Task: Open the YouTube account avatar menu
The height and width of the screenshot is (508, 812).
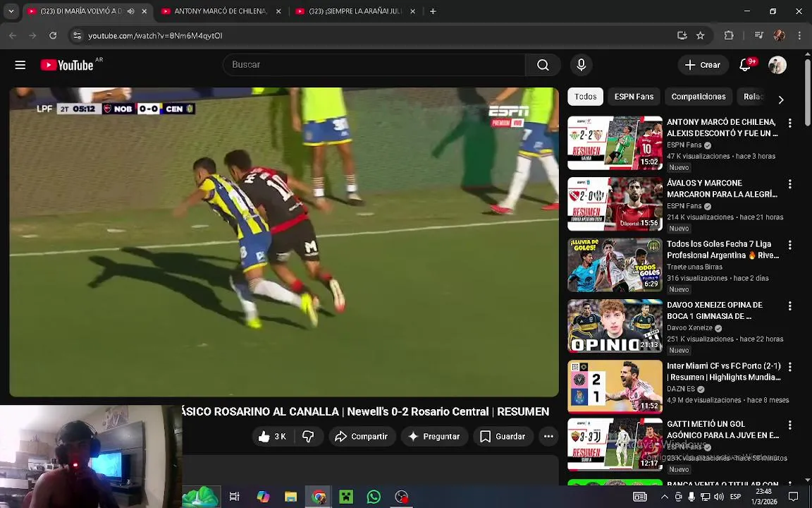Action: pos(777,65)
